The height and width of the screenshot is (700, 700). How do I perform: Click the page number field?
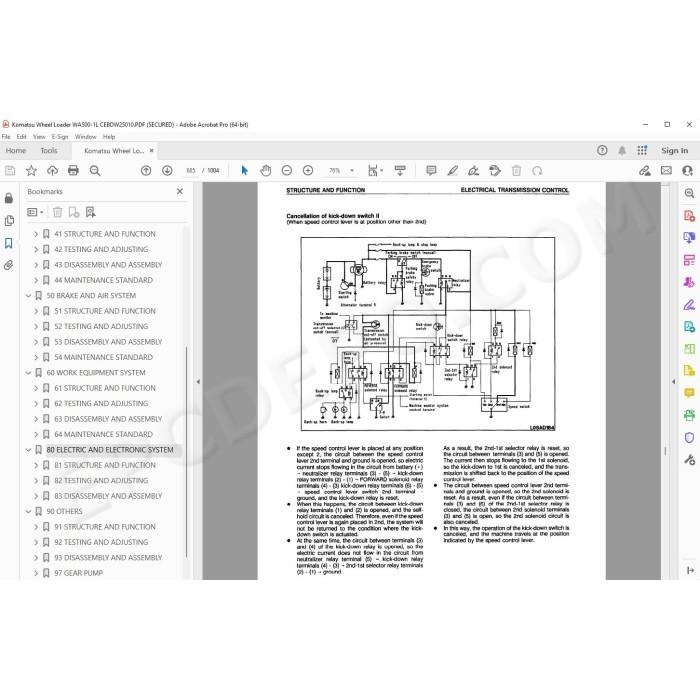tap(191, 171)
